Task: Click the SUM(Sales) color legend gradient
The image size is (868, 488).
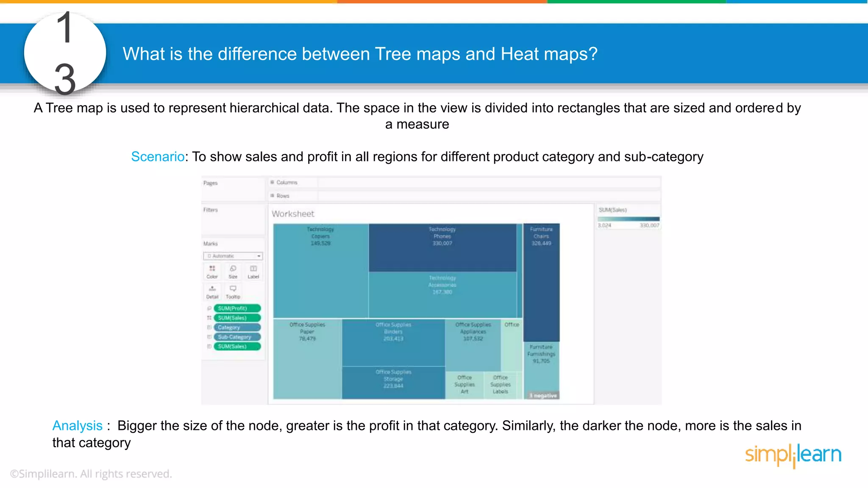Action: coord(628,219)
